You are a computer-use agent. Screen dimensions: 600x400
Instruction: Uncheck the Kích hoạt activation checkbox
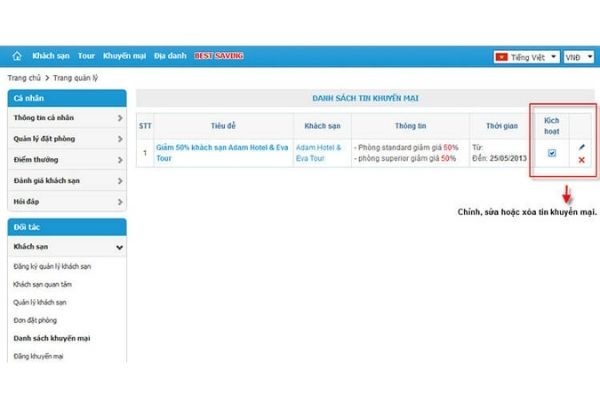point(551,153)
